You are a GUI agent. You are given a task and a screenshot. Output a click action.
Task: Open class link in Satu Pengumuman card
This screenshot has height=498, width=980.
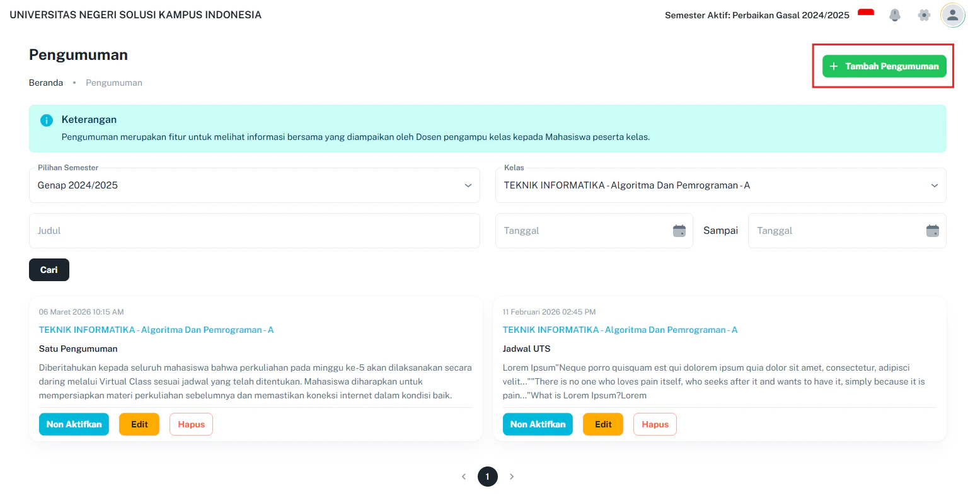pyautogui.click(x=156, y=330)
